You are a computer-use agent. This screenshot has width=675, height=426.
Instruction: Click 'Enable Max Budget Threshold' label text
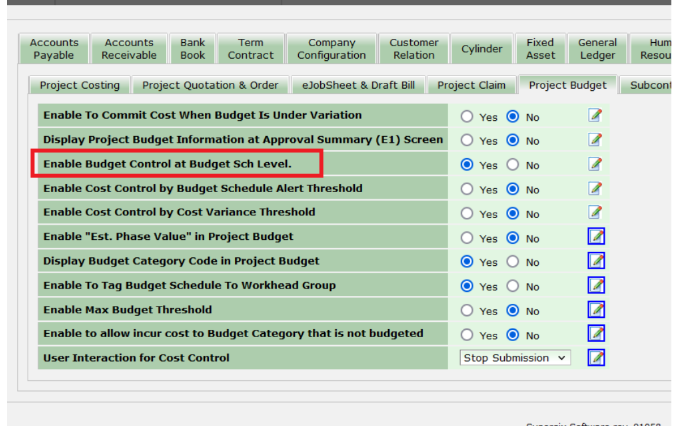click(127, 309)
